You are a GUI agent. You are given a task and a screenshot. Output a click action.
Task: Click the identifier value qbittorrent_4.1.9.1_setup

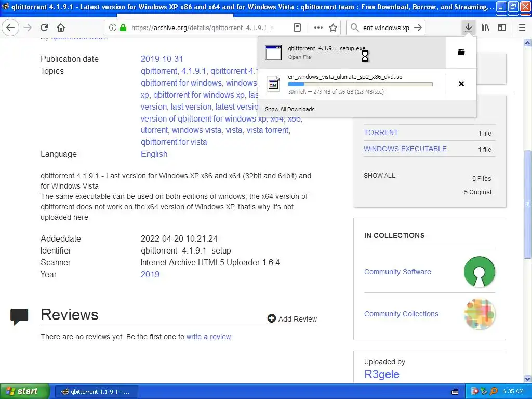click(x=185, y=251)
